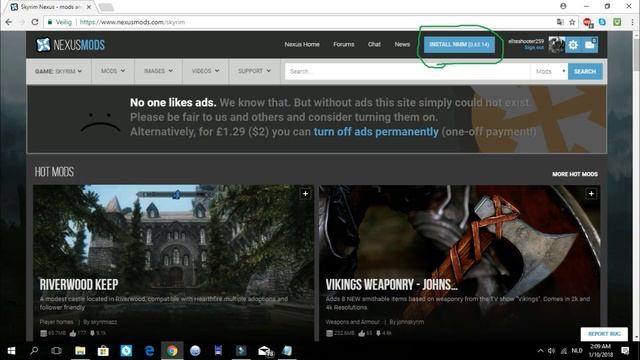Open Action Center notifications icon
Screen dimensions: 640x360
(x=625, y=351)
